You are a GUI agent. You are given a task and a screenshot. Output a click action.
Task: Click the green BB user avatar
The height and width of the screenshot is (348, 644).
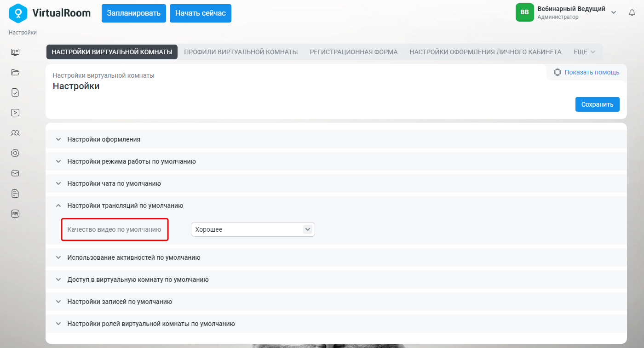pyautogui.click(x=524, y=12)
